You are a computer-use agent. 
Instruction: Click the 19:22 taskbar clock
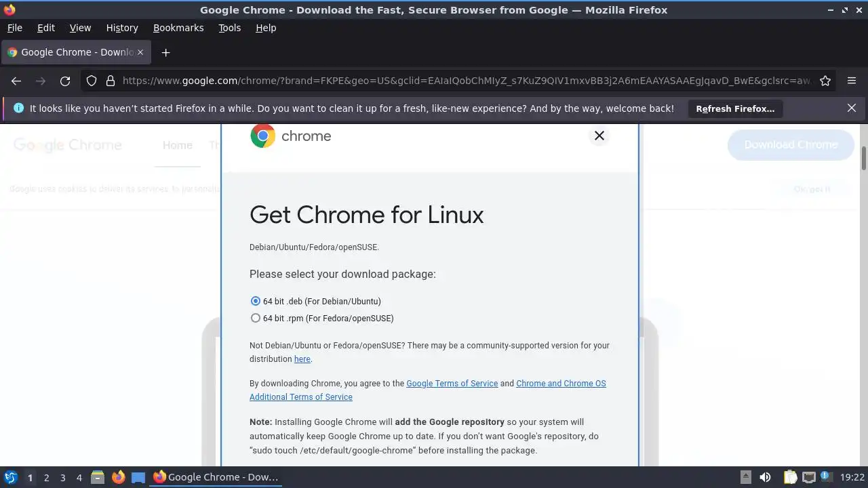(x=852, y=477)
